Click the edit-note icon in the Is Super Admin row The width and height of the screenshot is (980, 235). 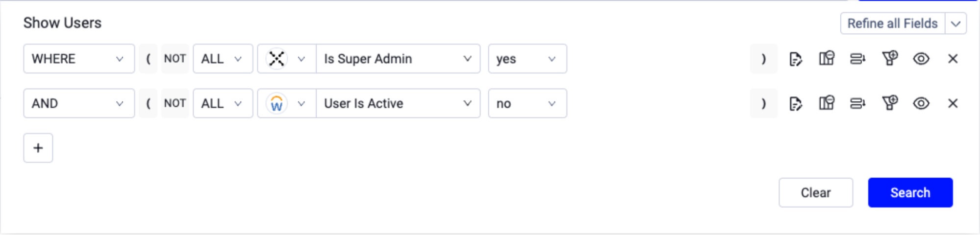pos(795,59)
